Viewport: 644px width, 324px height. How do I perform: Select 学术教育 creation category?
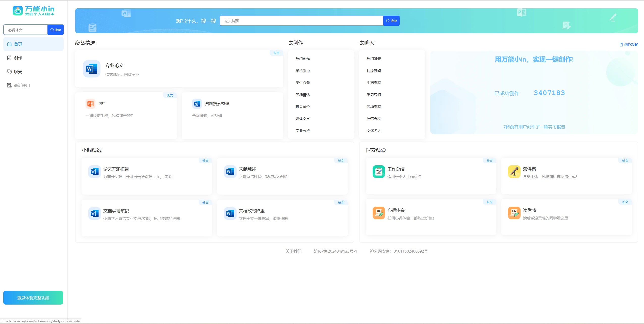(302, 71)
